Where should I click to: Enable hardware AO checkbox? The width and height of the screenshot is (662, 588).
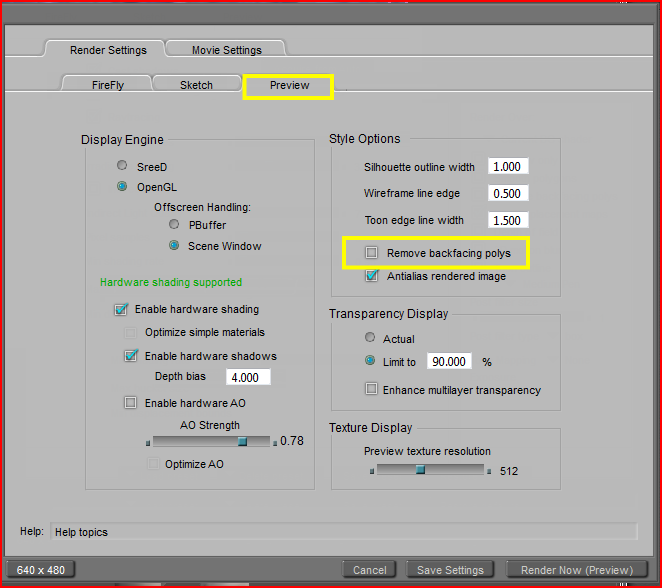[130, 403]
